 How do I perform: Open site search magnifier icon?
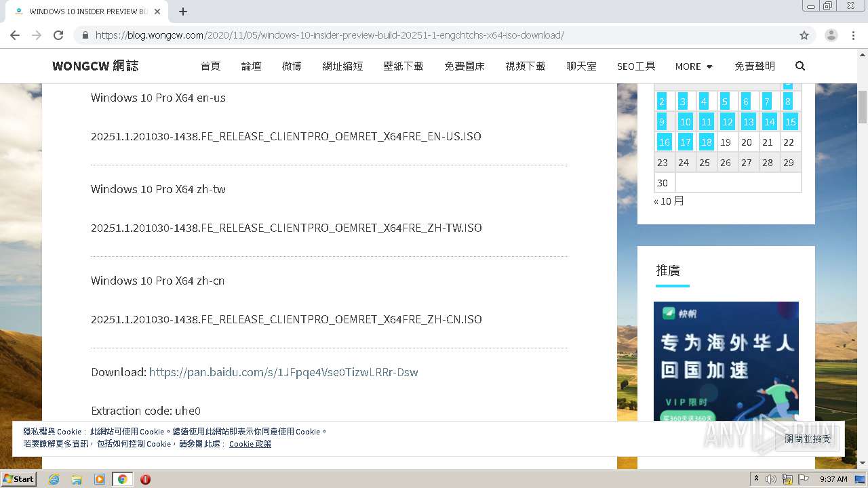click(800, 66)
